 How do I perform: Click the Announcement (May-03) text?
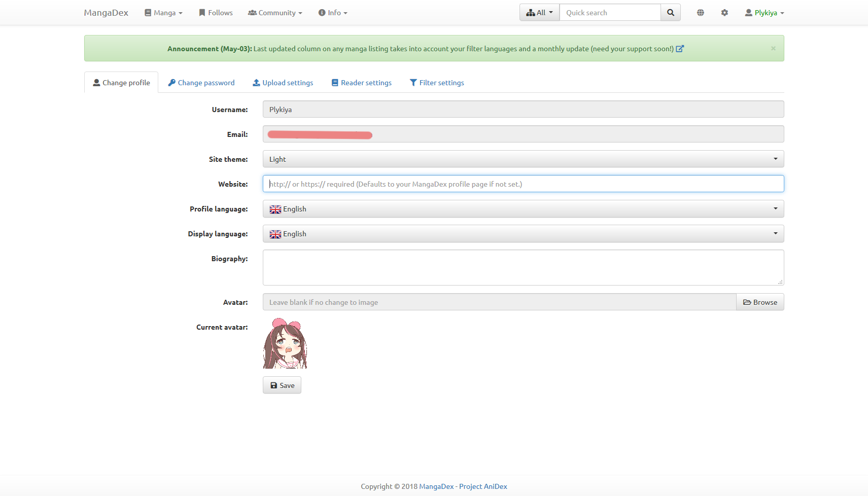point(210,49)
